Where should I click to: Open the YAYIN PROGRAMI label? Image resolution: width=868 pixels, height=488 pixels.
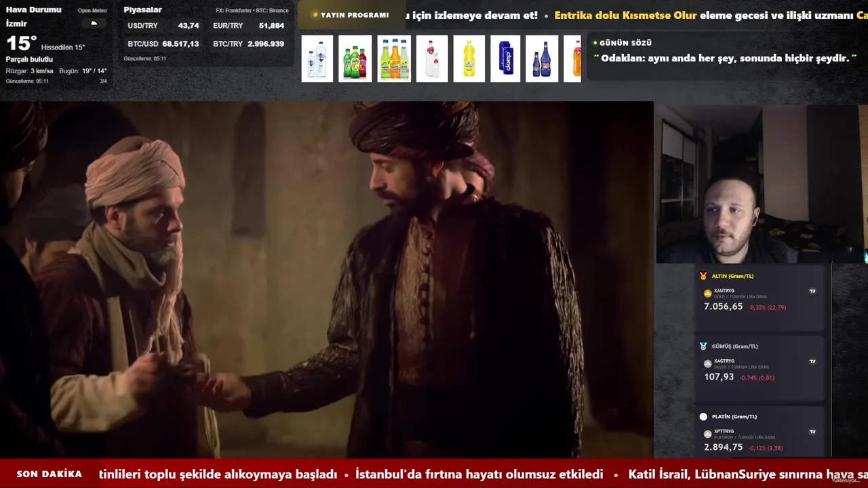[355, 15]
